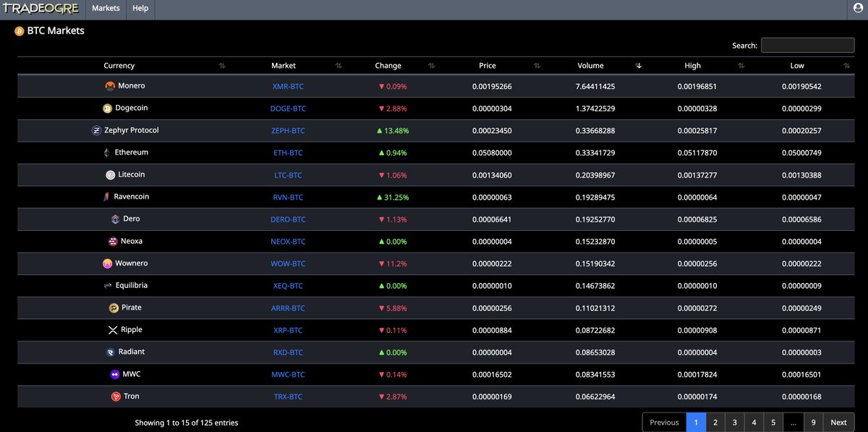Open the user account icon
Screen dimensions: 868x432
click(859, 9)
